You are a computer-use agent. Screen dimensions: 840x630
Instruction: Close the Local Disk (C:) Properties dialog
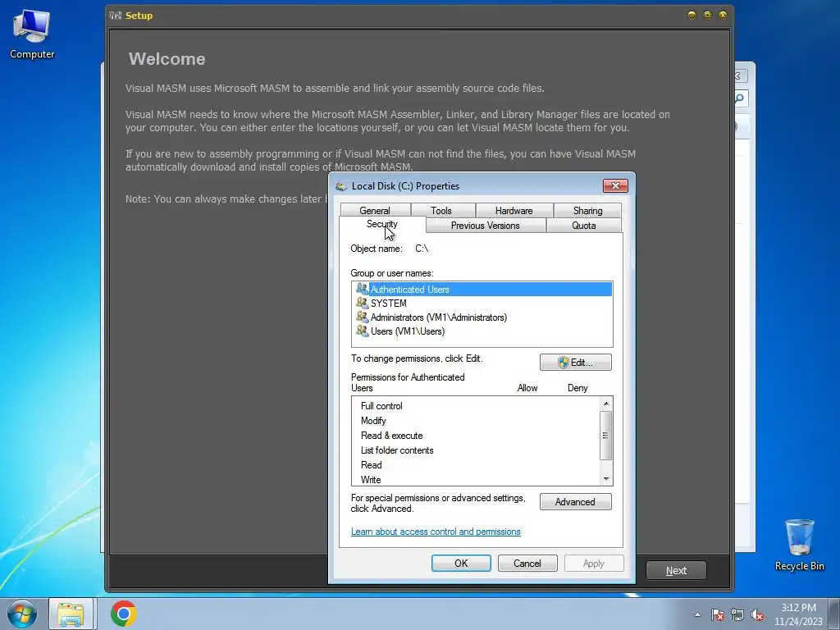pos(615,186)
